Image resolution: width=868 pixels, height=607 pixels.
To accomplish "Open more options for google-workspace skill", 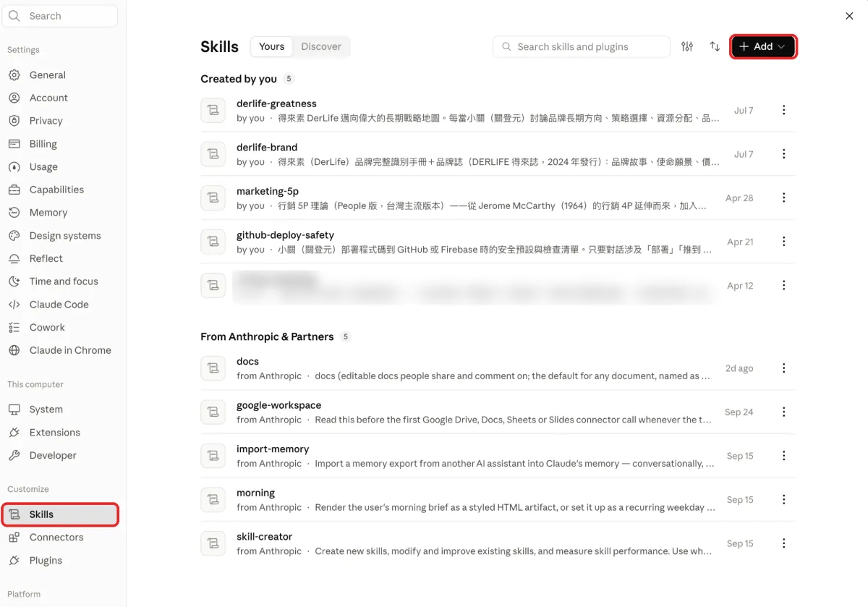I will [784, 412].
